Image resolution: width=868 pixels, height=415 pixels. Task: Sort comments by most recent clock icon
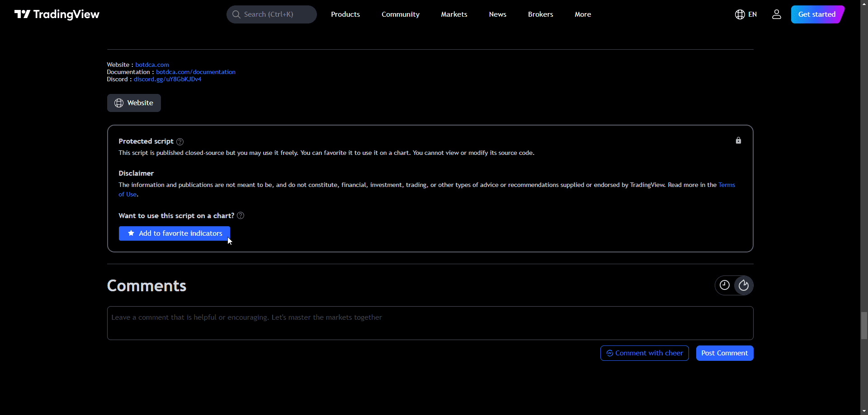point(725,285)
